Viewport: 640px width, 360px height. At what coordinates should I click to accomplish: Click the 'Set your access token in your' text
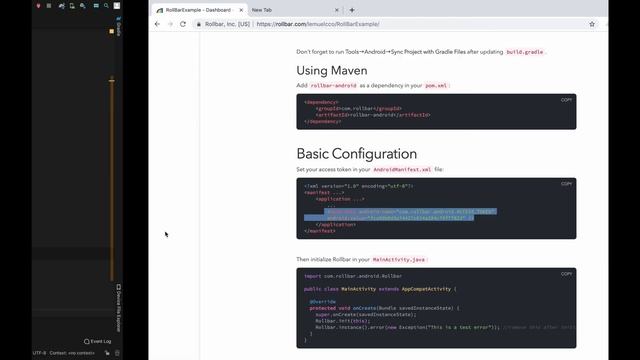point(333,169)
